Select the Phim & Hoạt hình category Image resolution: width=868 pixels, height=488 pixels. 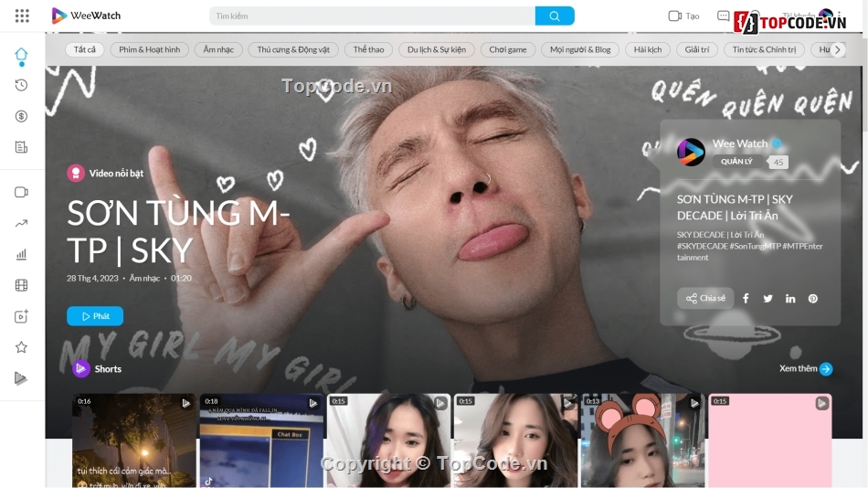[x=150, y=50]
